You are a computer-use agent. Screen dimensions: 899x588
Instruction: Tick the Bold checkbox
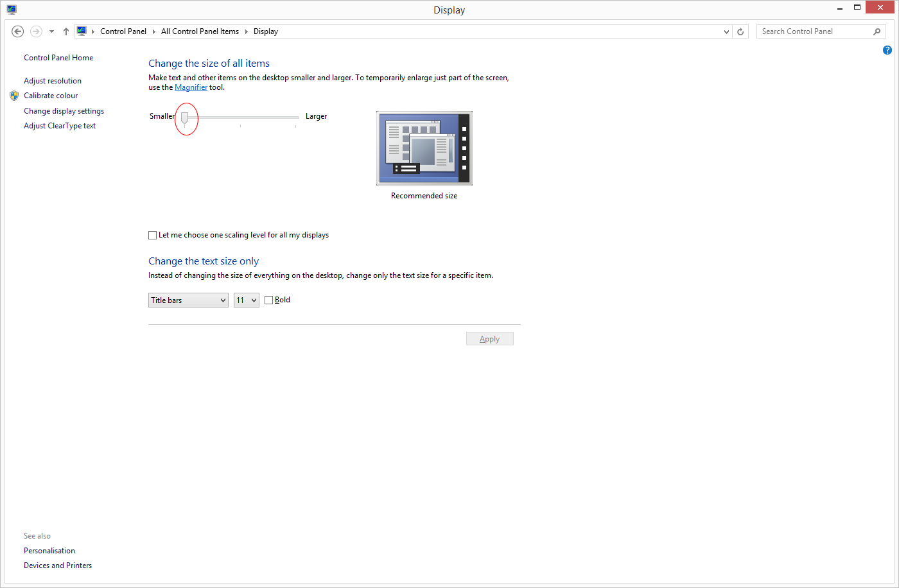(268, 300)
